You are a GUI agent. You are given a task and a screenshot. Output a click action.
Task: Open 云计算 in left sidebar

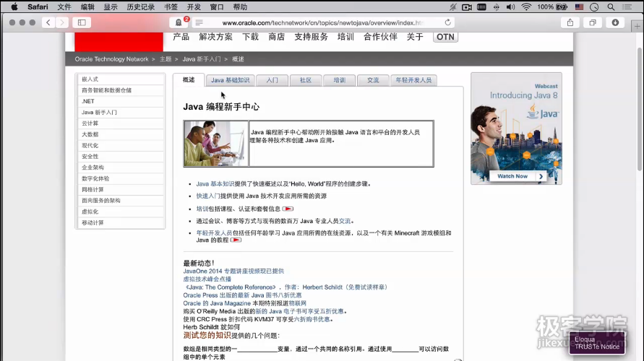coord(120,123)
